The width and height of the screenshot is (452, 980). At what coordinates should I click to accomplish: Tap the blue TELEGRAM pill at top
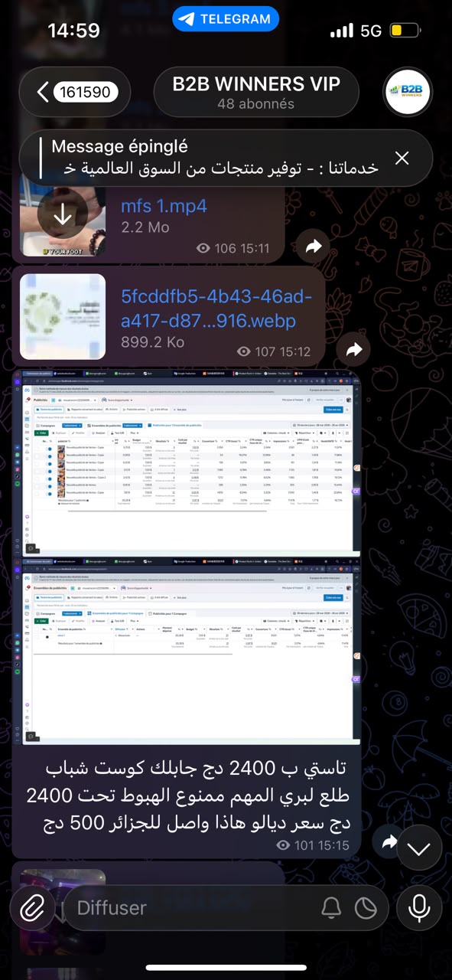(x=226, y=19)
